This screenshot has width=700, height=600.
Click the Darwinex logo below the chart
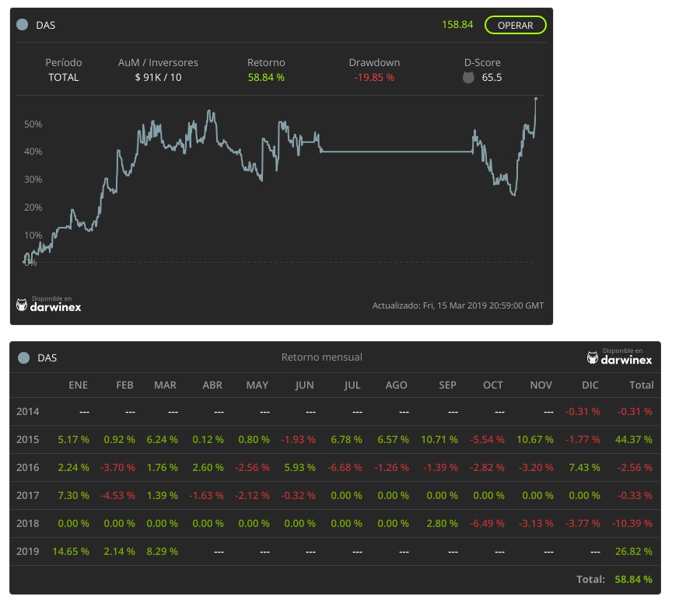[48, 304]
